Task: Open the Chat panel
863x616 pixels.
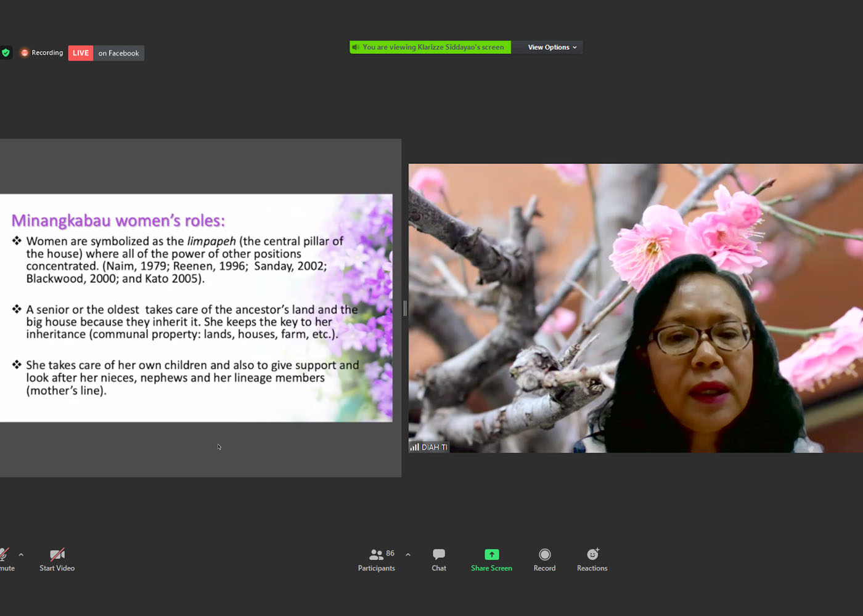Action: (438, 559)
